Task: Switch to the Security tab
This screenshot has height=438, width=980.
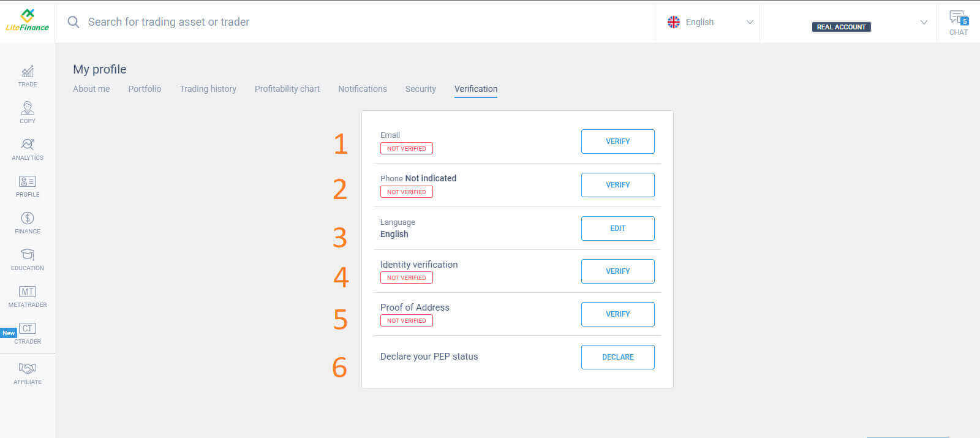Action: 420,89
